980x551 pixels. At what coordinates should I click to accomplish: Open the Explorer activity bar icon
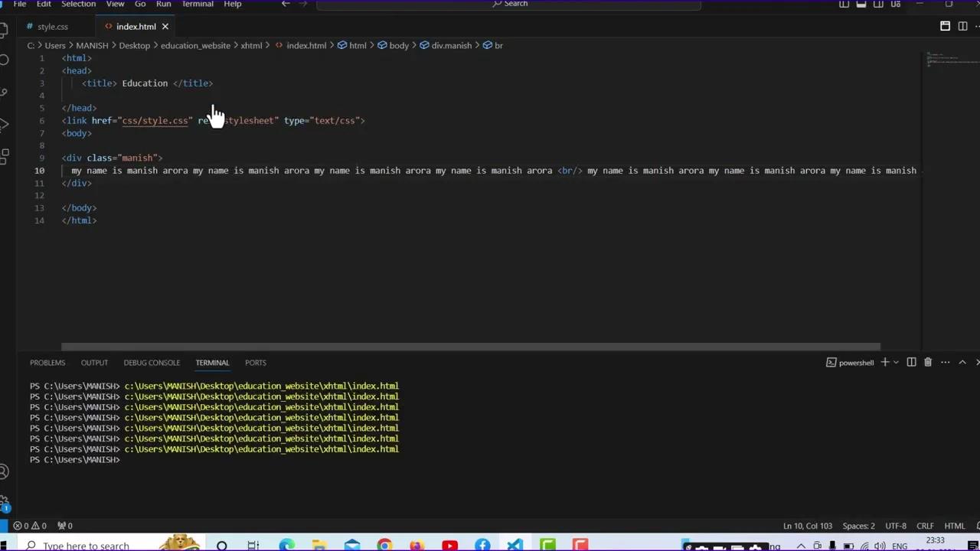click(x=5, y=29)
